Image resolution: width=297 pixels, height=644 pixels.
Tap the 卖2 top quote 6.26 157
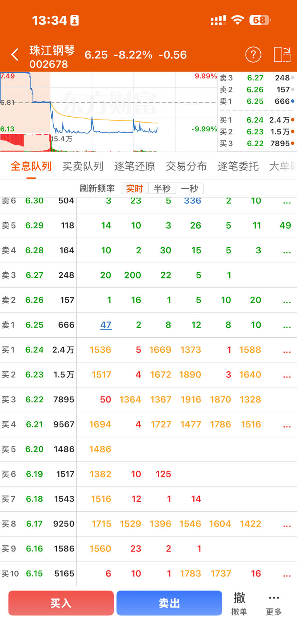[257, 89]
